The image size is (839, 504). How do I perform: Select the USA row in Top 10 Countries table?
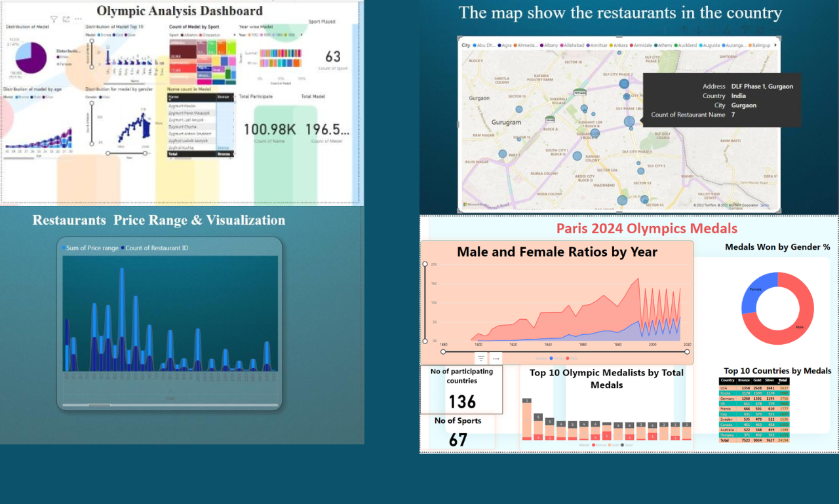[754, 388]
